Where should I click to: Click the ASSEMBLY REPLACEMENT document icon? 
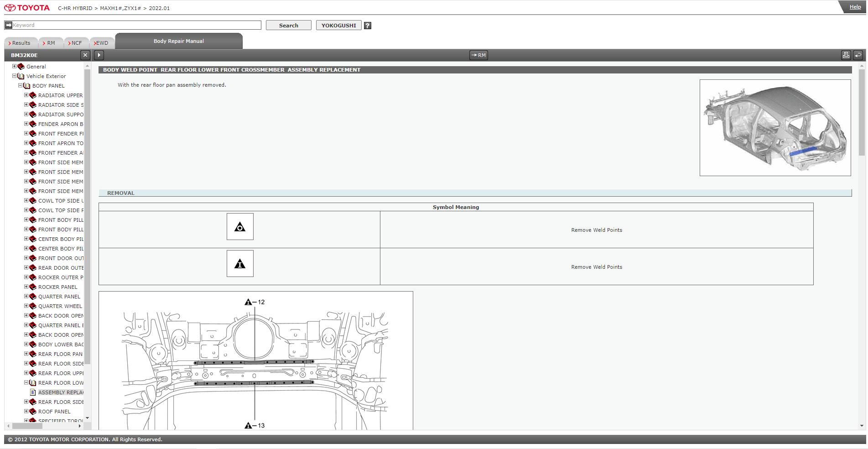click(x=33, y=392)
